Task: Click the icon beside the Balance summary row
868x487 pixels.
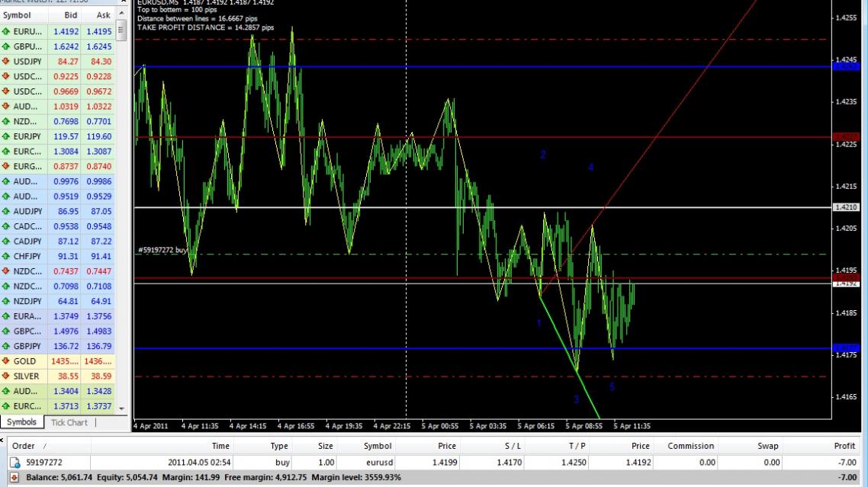Action: pos(14,478)
